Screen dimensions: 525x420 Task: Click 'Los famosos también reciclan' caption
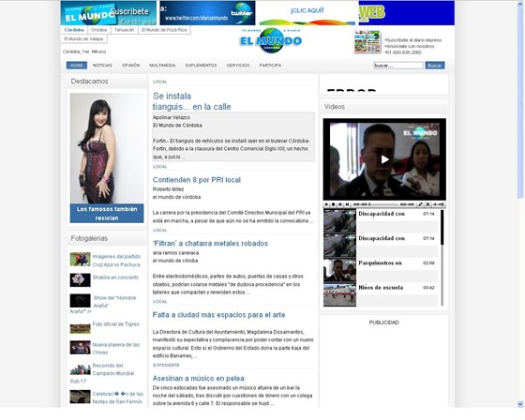(x=107, y=214)
